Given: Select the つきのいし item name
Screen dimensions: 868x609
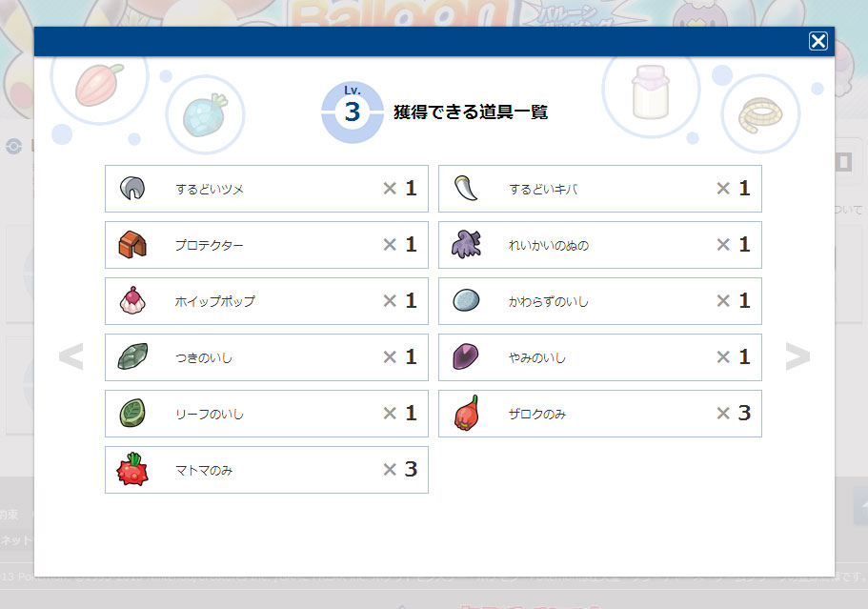Looking at the screenshot, I should [x=204, y=358].
